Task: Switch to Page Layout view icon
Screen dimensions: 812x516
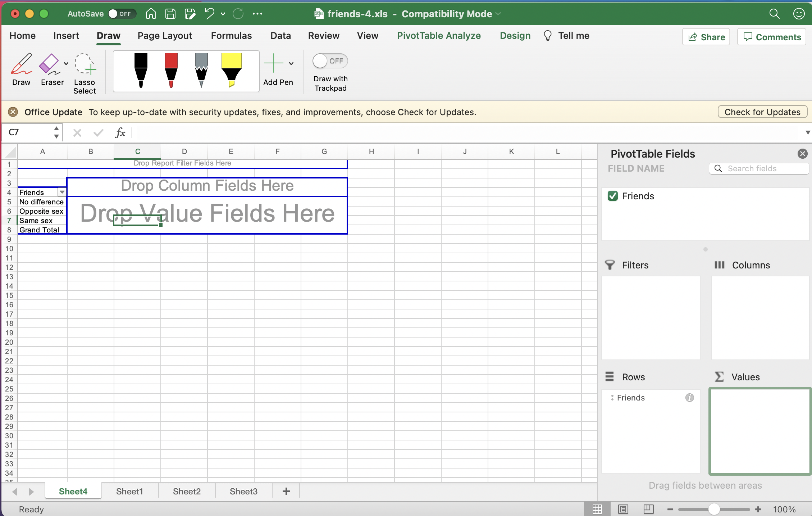Action: coord(623,509)
